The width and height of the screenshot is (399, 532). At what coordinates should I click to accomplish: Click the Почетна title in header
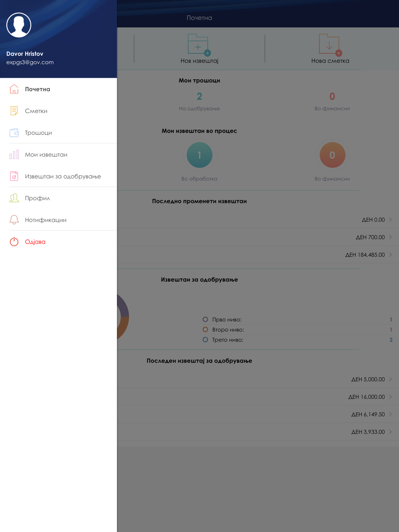(x=199, y=18)
